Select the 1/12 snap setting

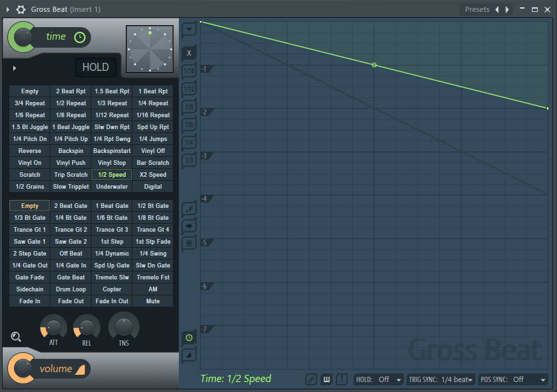189,89
